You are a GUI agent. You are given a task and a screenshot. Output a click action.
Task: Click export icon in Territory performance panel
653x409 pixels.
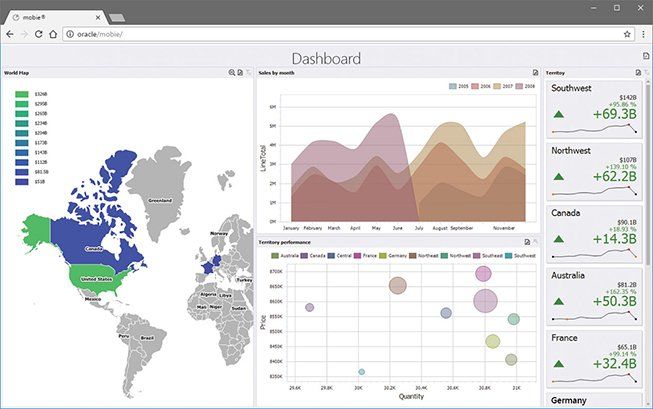click(x=527, y=242)
